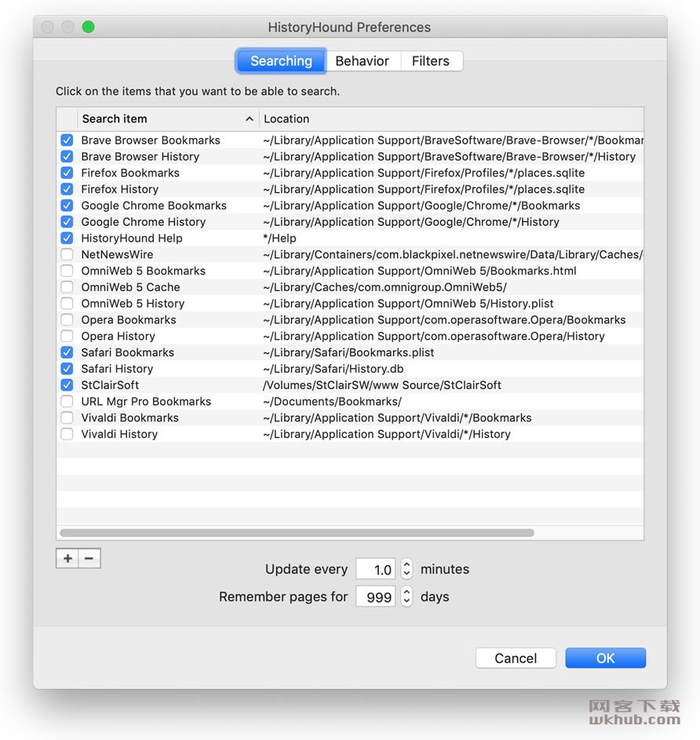Check the OmniWeb 5 History checkbox

pyautogui.click(x=67, y=304)
